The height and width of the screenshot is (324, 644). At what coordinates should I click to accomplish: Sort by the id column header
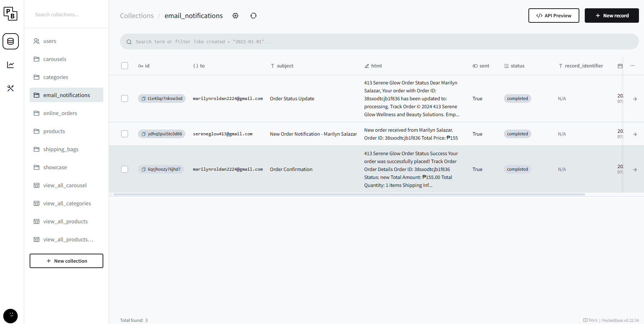[144, 66]
